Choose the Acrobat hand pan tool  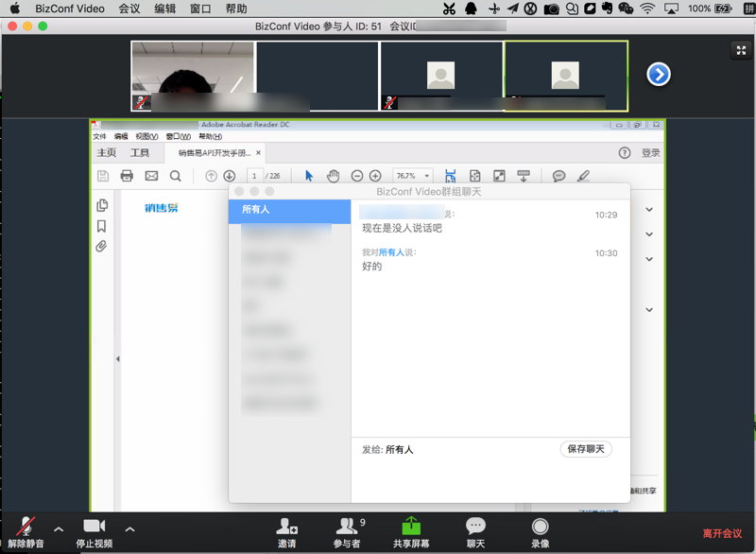[x=333, y=176]
